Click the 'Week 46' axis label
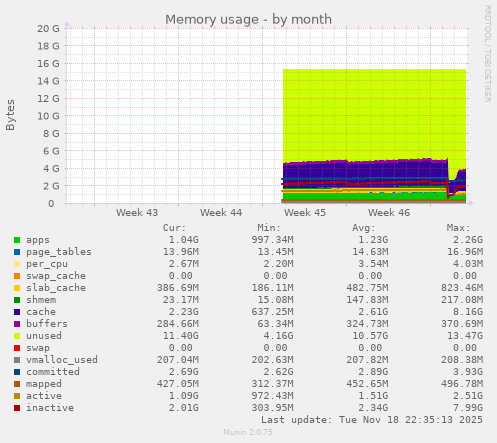This screenshot has width=497, height=443. [x=389, y=213]
